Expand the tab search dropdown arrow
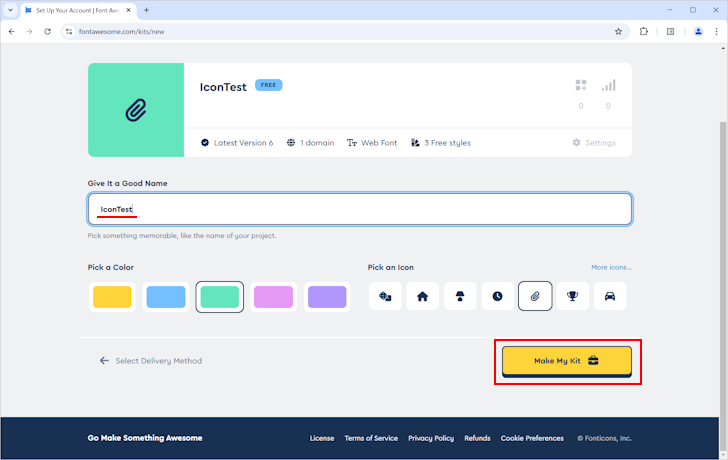Image resolution: width=728 pixels, height=460 pixels. (x=12, y=10)
